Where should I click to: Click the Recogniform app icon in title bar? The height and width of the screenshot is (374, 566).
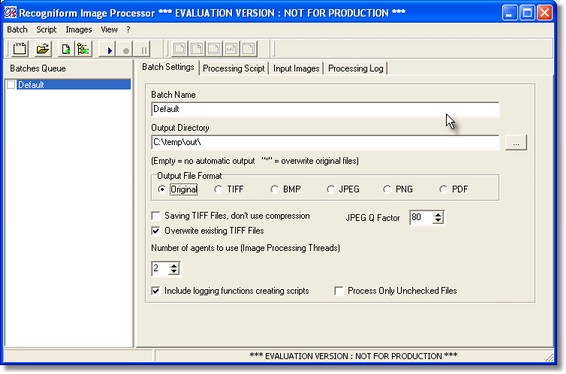pos(10,13)
